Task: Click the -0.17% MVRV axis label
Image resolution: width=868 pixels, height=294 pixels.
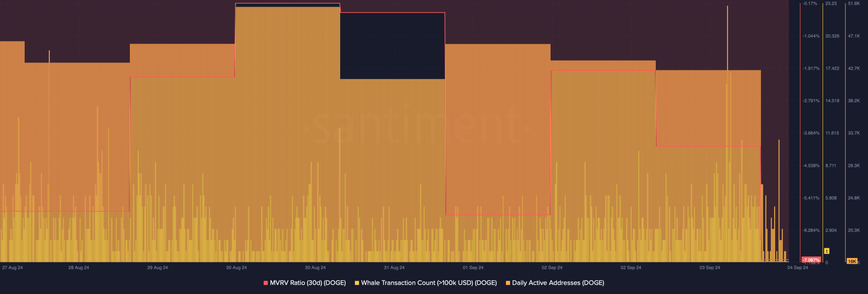Action: coord(810,3)
